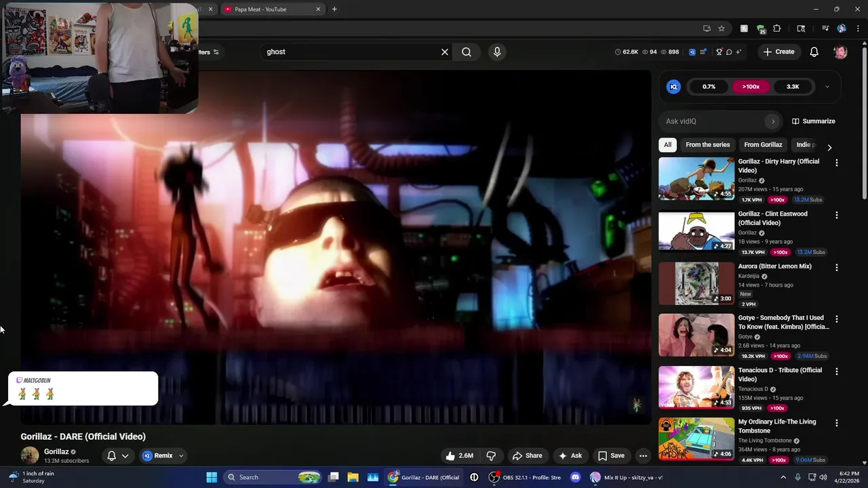Save the video to a playlist
Screen dimensions: 868x488
(611, 455)
